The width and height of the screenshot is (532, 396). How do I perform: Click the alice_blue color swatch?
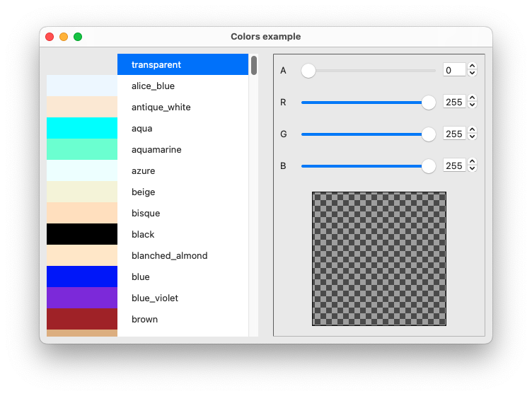(82, 86)
